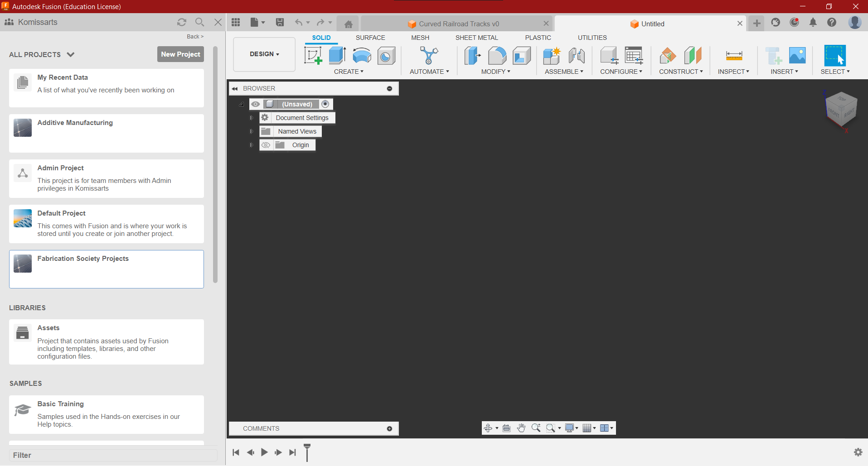The image size is (868, 466).
Task: Select the Press Pull tool
Action: coord(472,56)
